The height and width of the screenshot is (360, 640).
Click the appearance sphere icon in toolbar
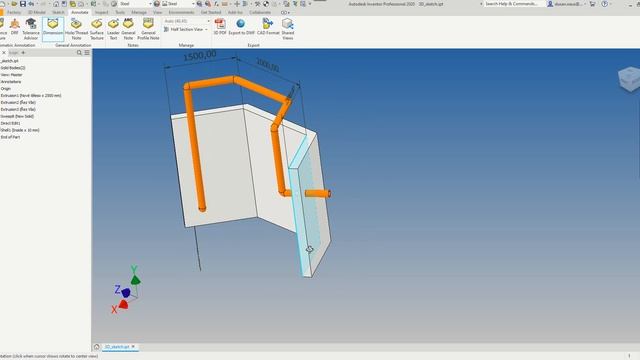coord(156,4)
